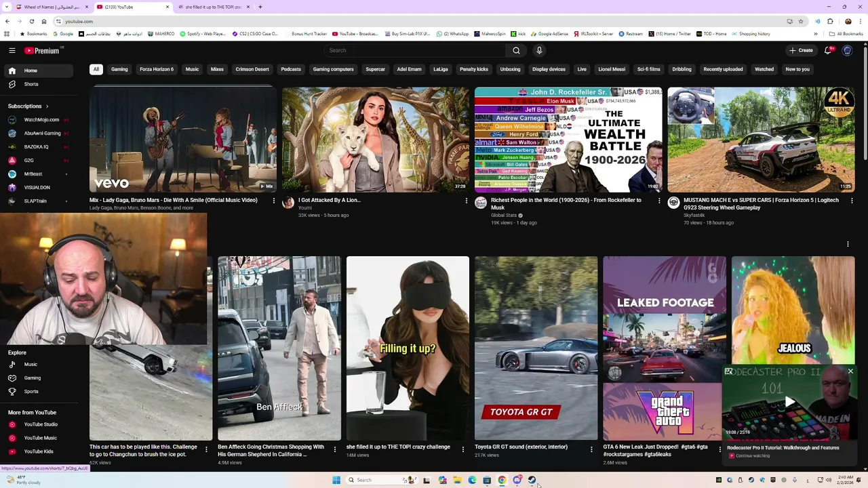Open Global Stats channel avatar
The height and width of the screenshot is (488, 868).
[481, 203]
